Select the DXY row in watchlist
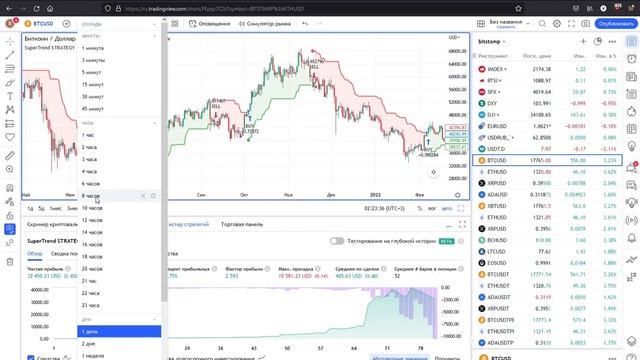Viewport: 640px width, 360px height. (x=547, y=103)
